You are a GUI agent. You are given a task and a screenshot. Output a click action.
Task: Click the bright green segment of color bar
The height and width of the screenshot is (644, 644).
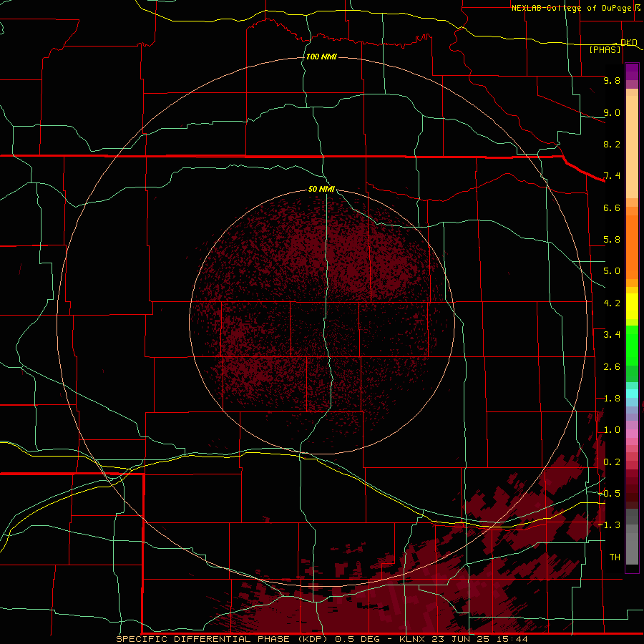click(632, 346)
